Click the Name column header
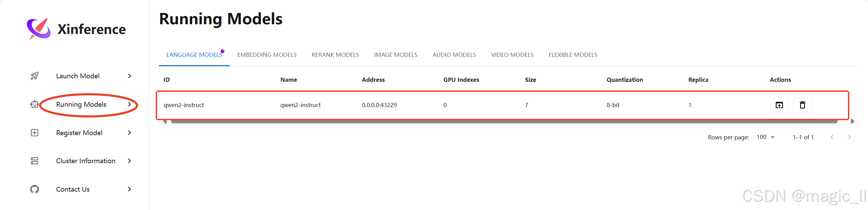This screenshot has width=868, height=210. 289,80
